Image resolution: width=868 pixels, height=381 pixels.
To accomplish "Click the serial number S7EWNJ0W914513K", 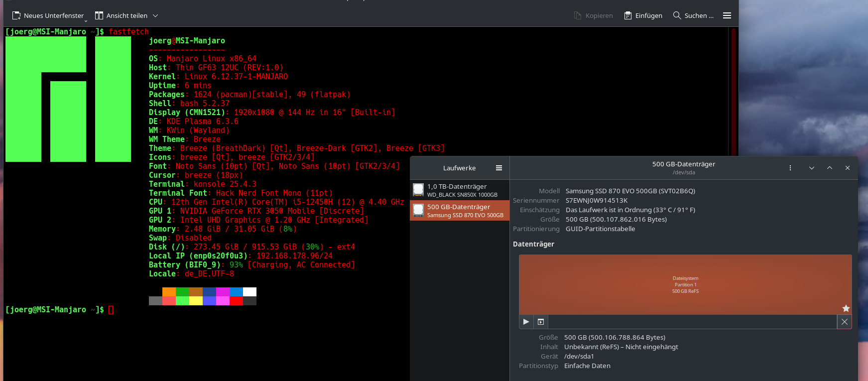I will tap(597, 200).
